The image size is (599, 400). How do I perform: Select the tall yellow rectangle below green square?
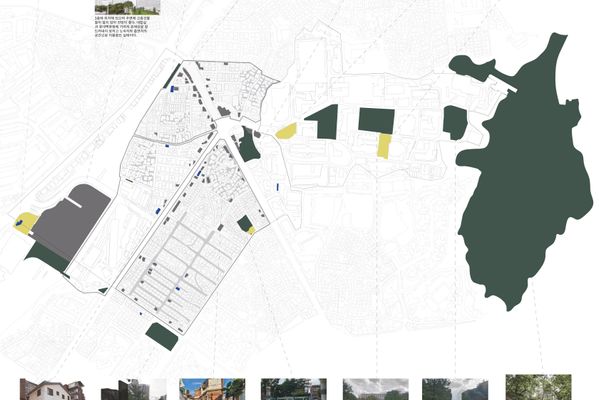pyautogui.click(x=384, y=146)
